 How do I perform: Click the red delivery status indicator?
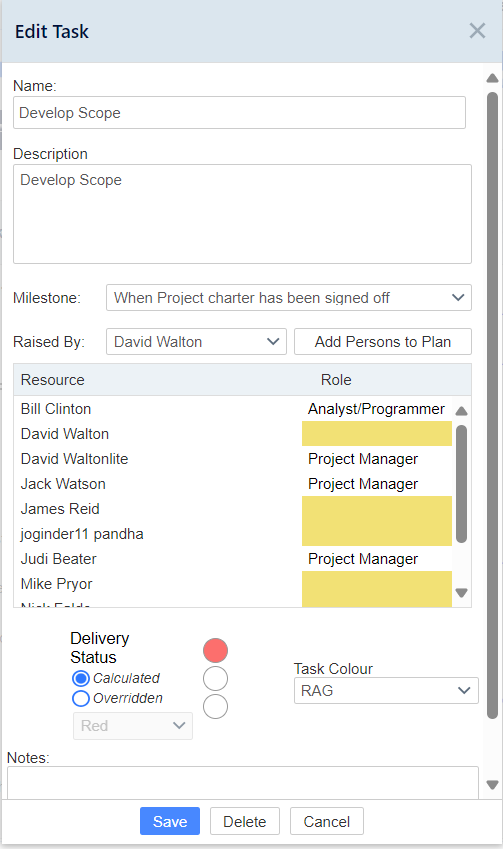pyautogui.click(x=215, y=650)
